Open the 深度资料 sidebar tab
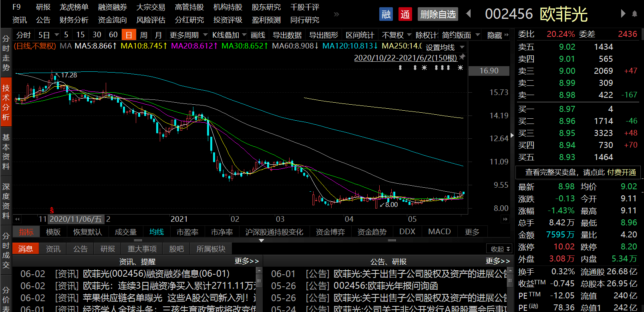Viewport: 644px width, 312px height. [6, 201]
